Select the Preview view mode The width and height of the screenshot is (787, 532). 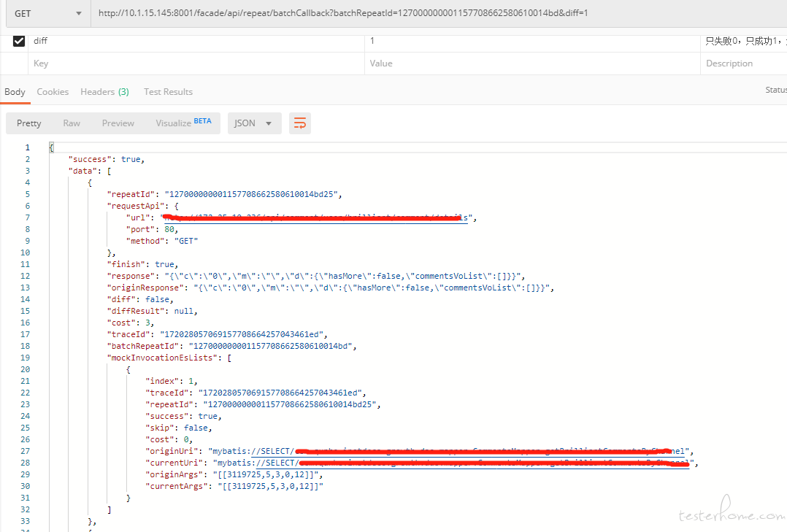[118, 123]
